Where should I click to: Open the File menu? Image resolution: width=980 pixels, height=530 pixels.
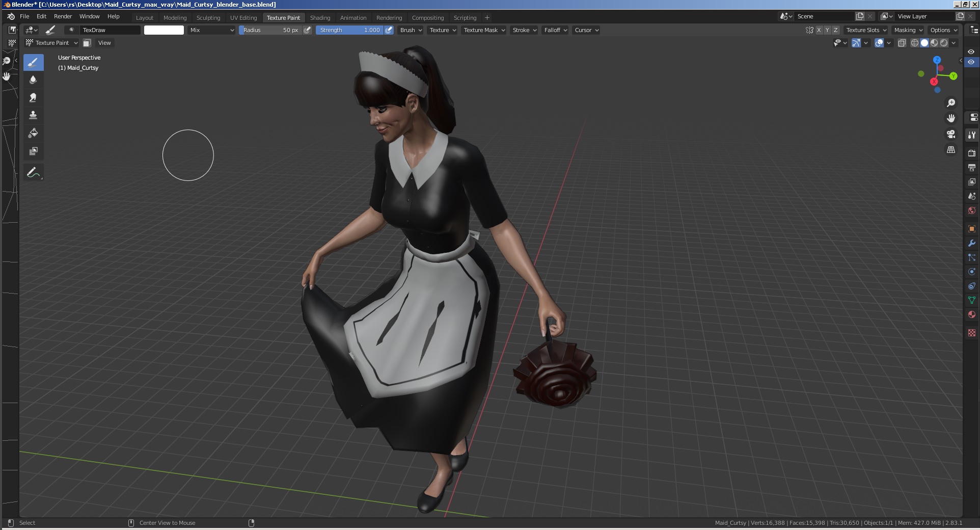[24, 16]
